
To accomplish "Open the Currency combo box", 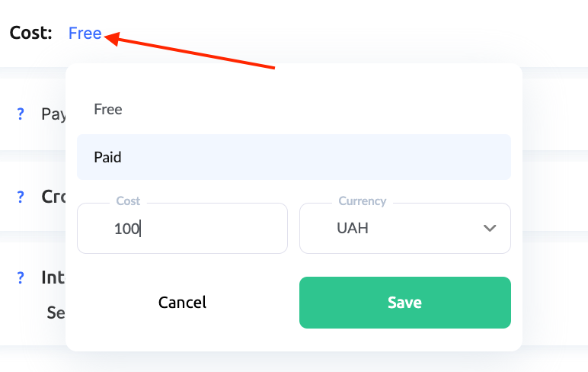I will coord(404,228).
